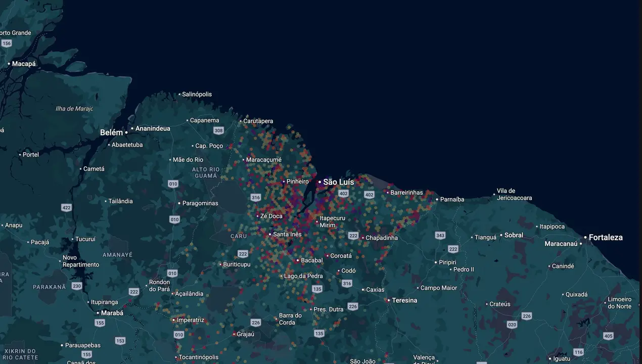Viewport: 642px width, 364px height.
Task: Click the Ilha de Marajó label
Action: 74,109
